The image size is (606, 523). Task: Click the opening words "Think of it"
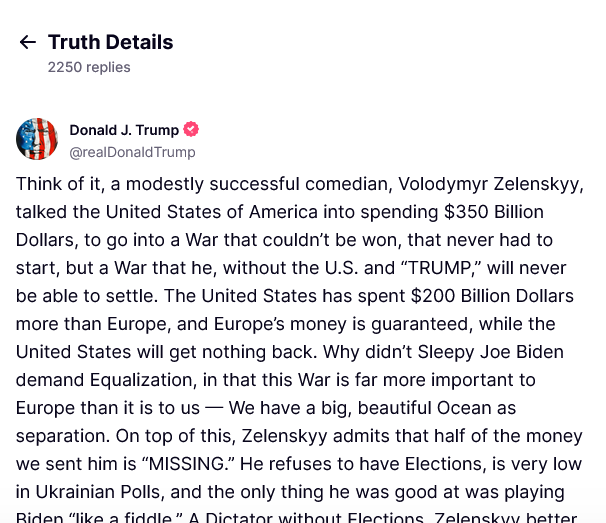click(x=58, y=184)
